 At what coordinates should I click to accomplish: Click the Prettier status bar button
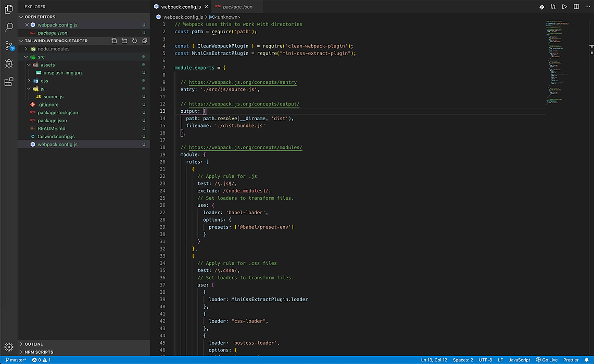pos(572,360)
